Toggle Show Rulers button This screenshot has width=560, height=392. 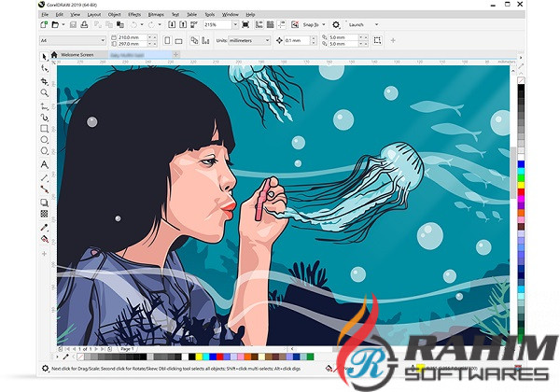coord(259,24)
